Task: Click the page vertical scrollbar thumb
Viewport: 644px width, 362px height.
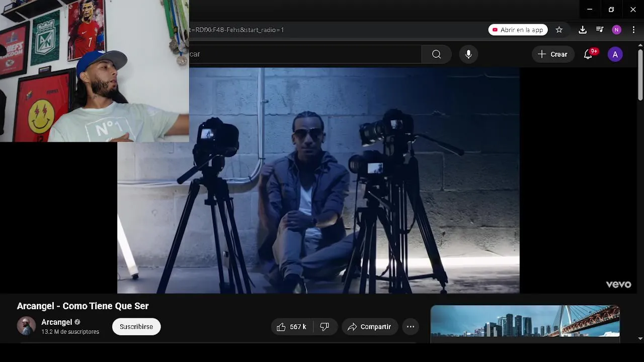Action: [640, 74]
